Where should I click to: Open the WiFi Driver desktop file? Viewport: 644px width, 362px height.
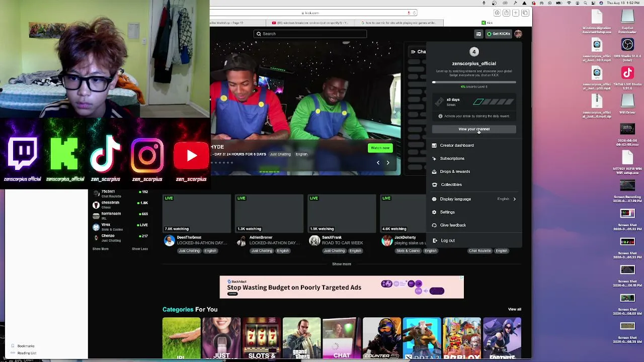[x=627, y=104]
